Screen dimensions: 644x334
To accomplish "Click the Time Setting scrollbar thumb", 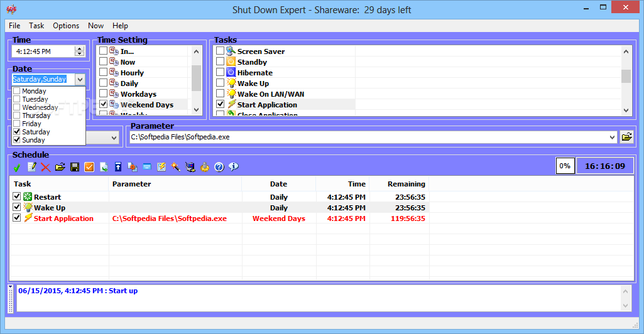I will tap(196, 78).
